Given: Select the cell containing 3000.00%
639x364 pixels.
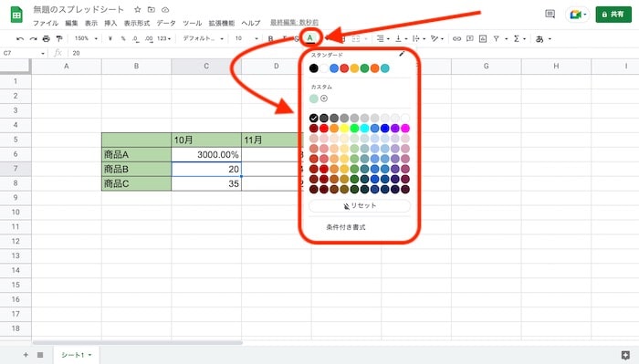Looking at the screenshot, I should [x=206, y=154].
